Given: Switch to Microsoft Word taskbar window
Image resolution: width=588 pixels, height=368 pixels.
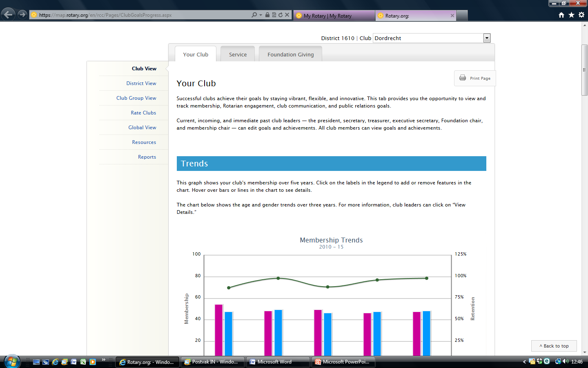Looking at the screenshot, I should coord(278,362).
